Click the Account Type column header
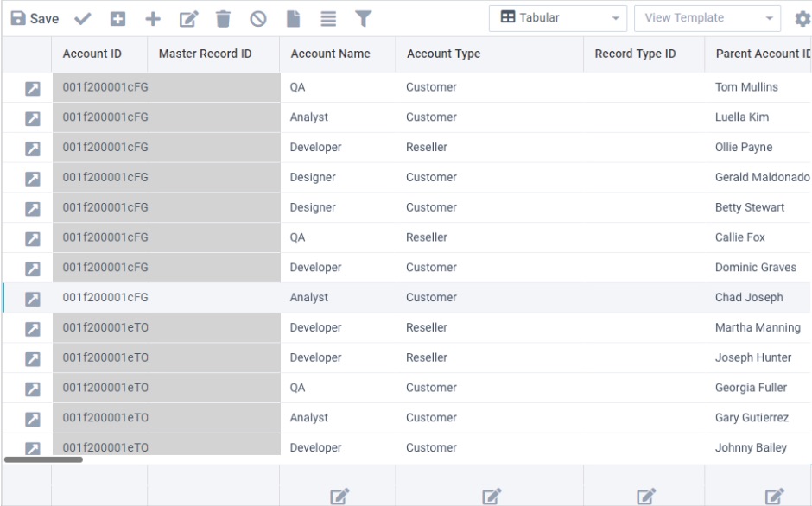Image resolution: width=812 pixels, height=506 pixels. (x=443, y=54)
